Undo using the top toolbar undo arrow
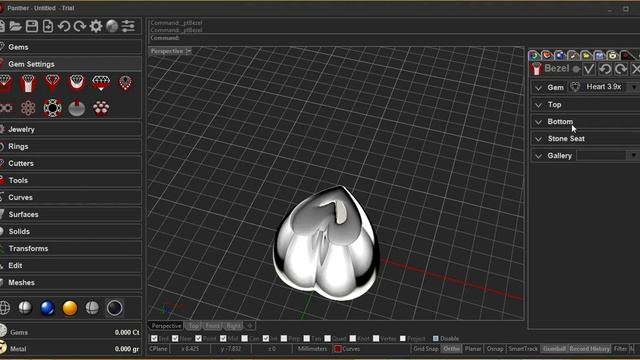This screenshot has height=360, width=640. tap(64, 26)
